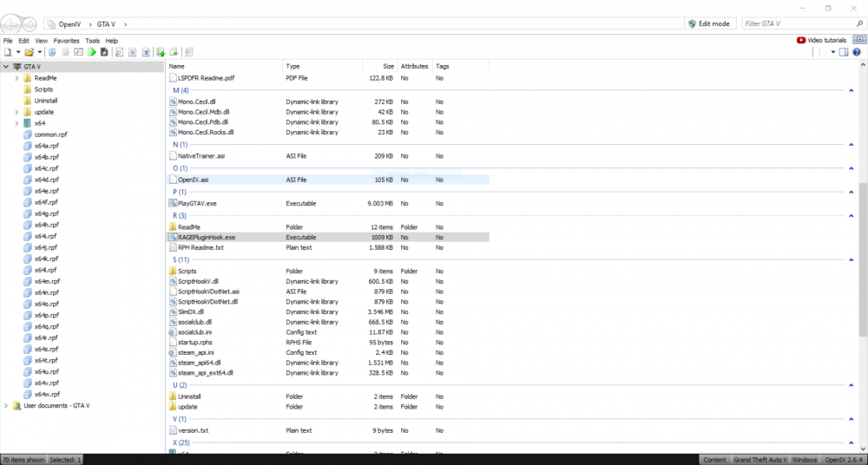
Task: Click GTA V in the breadcrumb path
Action: [106, 23]
